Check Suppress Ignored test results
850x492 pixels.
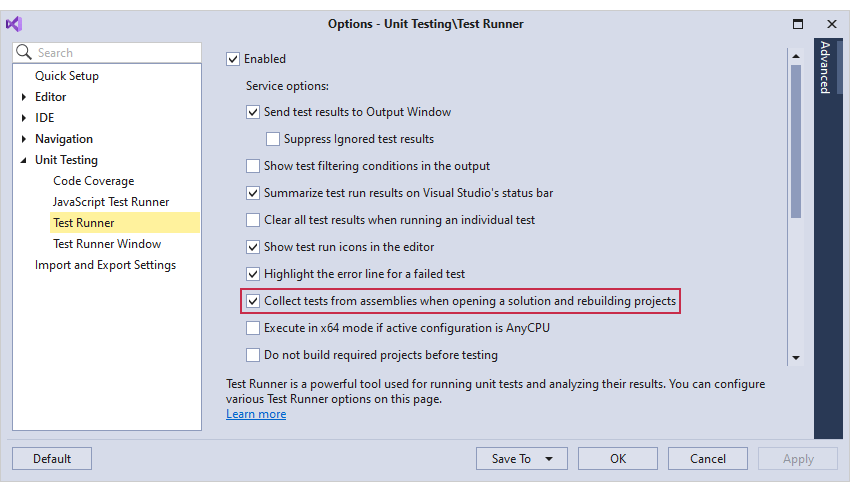(x=273, y=139)
